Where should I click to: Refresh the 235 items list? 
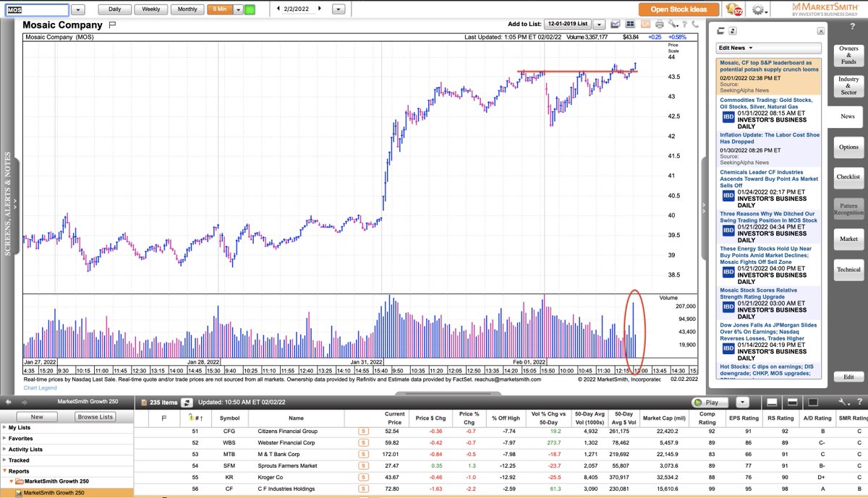click(x=186, y=402)
